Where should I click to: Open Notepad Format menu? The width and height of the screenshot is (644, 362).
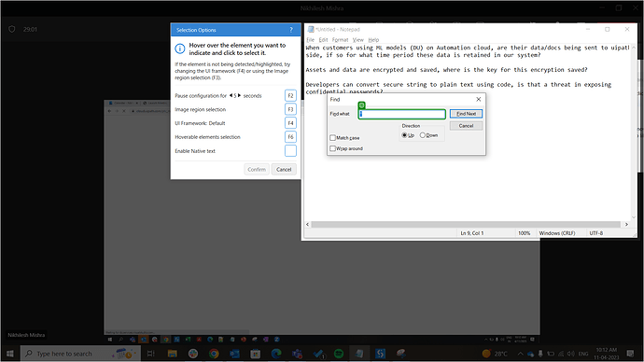pyautogui.click(x=340, y=40)
